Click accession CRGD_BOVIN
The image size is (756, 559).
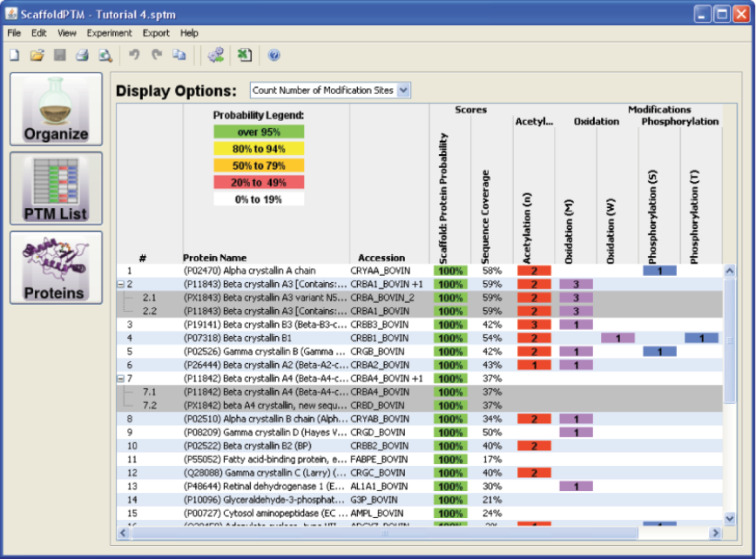(378, 433)
